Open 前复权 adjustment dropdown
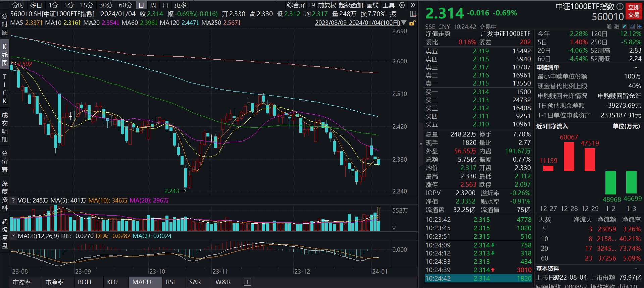644x288 pixels. [x=327, y=5]
